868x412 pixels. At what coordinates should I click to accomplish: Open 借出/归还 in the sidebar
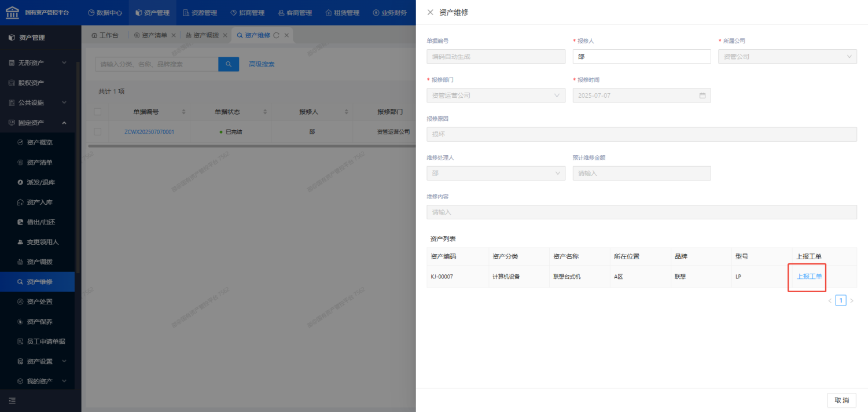coord(37,222)
